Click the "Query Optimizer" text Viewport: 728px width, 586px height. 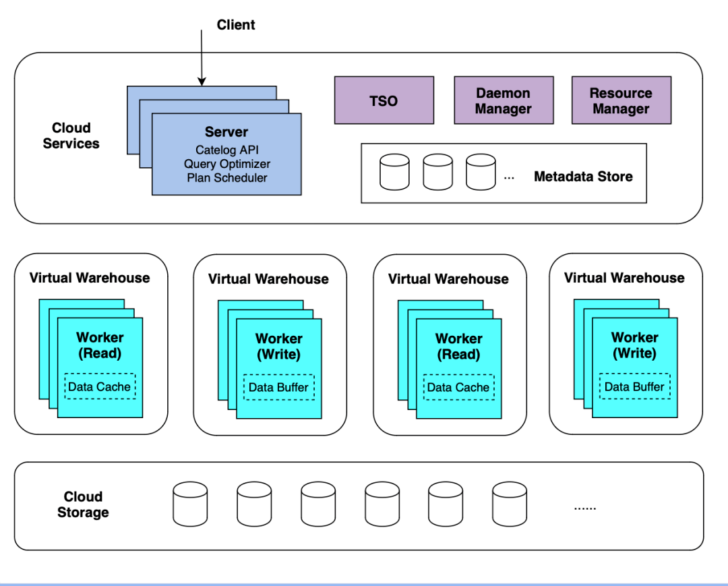pos(227,164)
